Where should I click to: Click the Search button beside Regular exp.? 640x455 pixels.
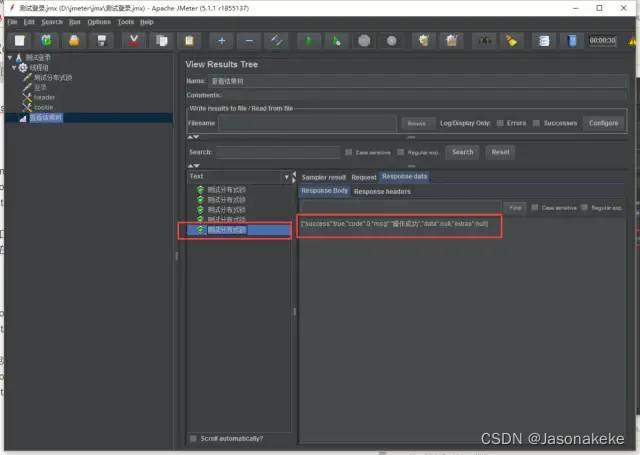(462, 152)
